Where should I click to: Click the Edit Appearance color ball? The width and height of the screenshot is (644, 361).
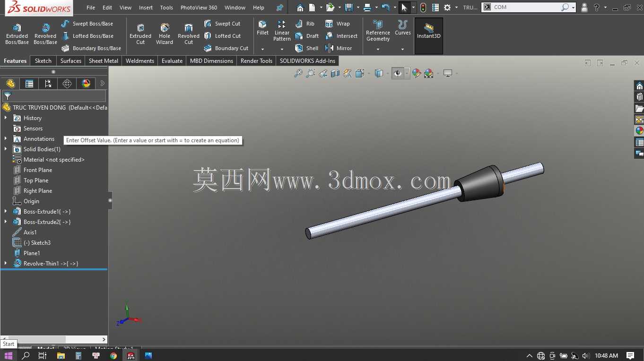point(417,73)
